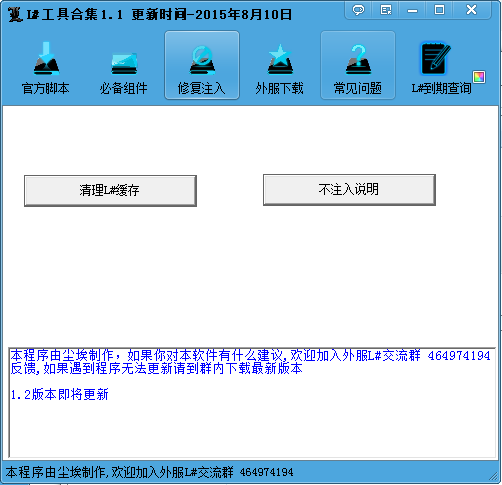The image size is (502, 485).
Task: Click the window title text L#工具合集1.1
Action: coord(75,14)
